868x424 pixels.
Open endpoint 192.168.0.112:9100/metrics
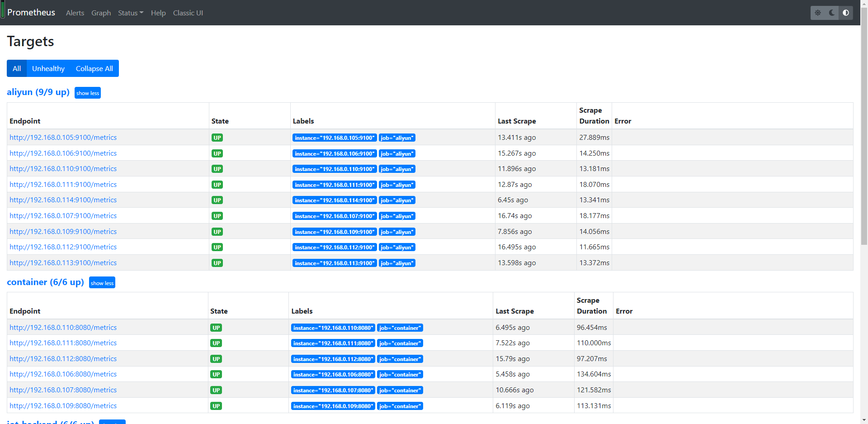click(63, 247)
